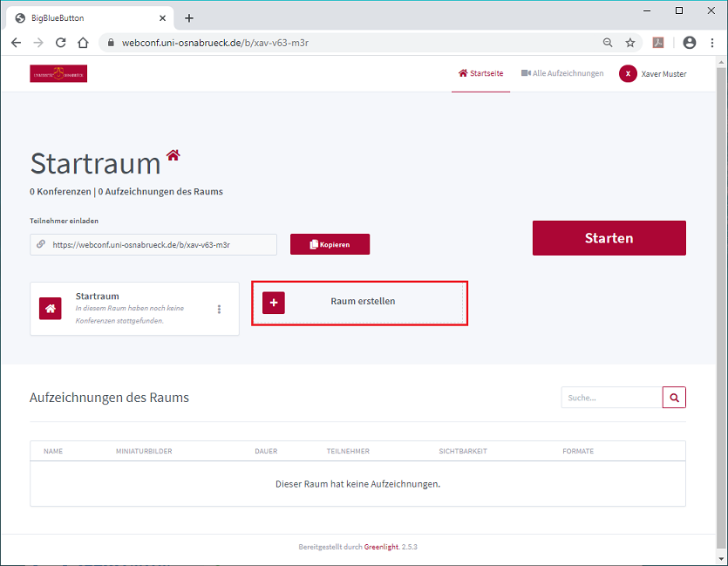This screenshot has height=566, width=728.
Task: Copy the invite link with Kopieren
Action: point(330,244)
